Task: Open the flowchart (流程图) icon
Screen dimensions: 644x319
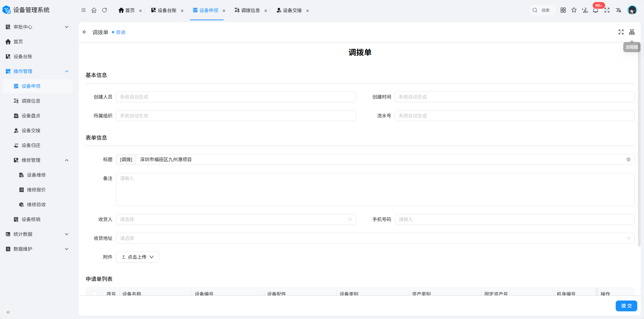Action: (x=632, y=32)
